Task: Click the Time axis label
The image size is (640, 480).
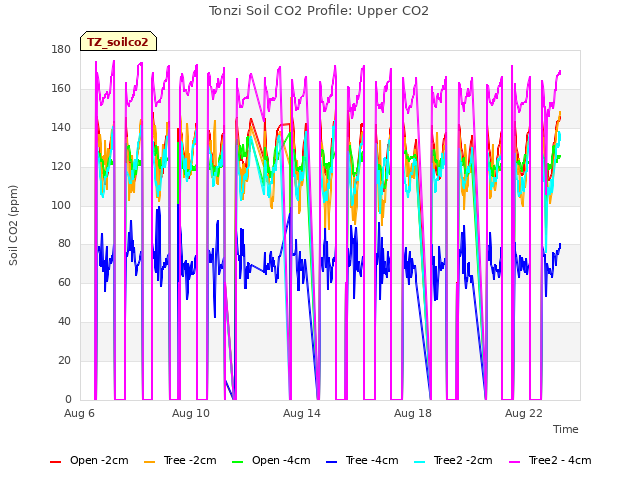Action: [x=566, y=429]
